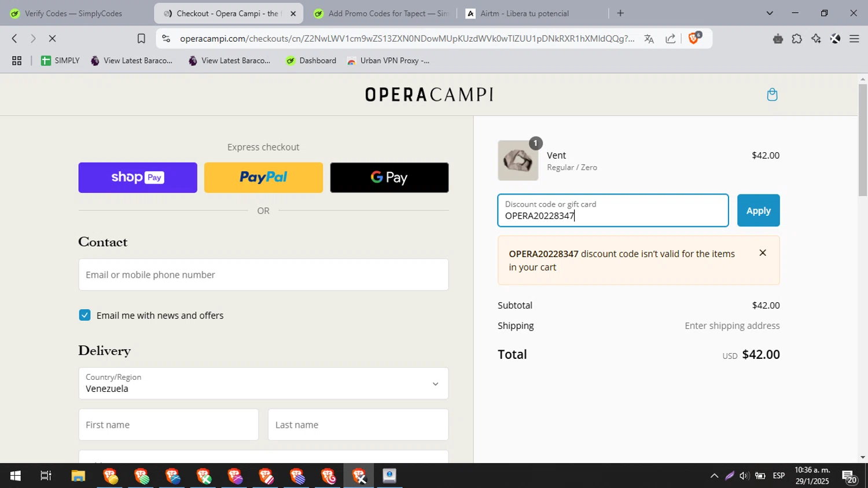This screenshot has width=868, height=488.
Task: Open site information icon in address bar
Action: (x=166, y=39)
